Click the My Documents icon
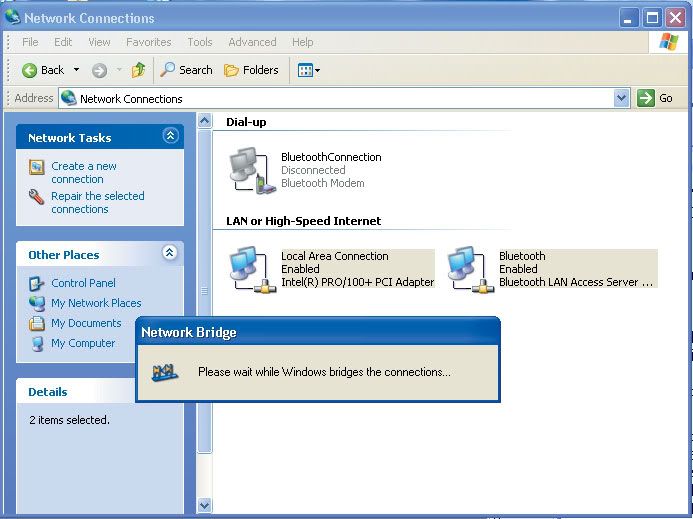The image size is (693, 519). pyautogui.click(x=37, y=324)
